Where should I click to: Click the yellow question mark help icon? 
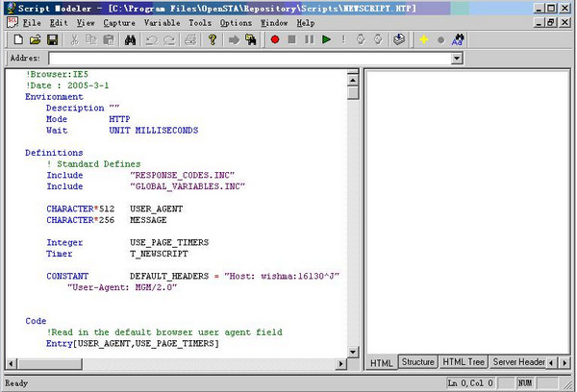tap(211, 39)
